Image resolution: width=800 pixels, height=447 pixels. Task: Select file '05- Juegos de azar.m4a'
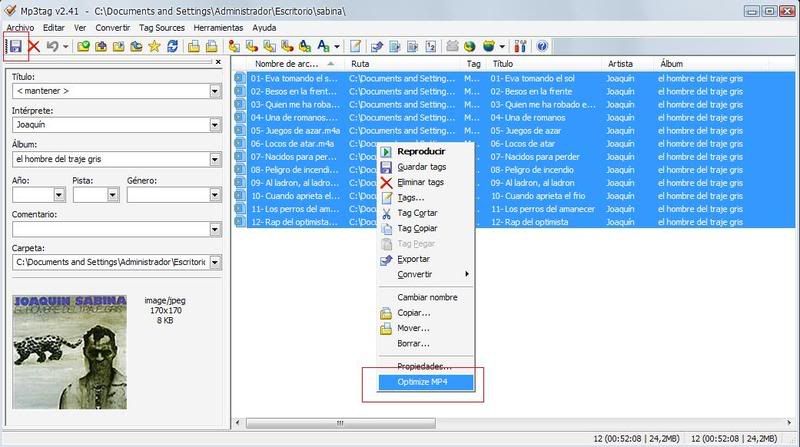tap(295, 131)
